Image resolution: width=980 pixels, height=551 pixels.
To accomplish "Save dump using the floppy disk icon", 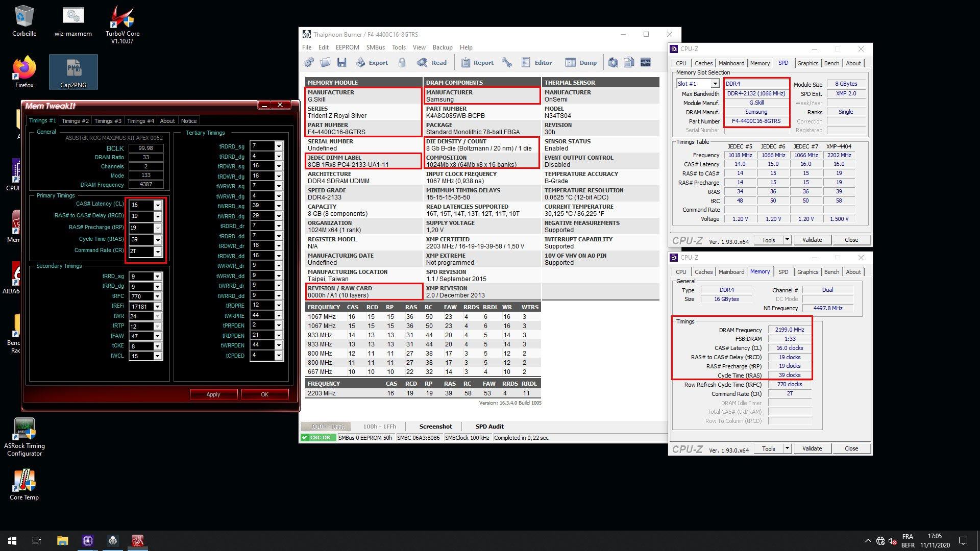I will point(341,63).
